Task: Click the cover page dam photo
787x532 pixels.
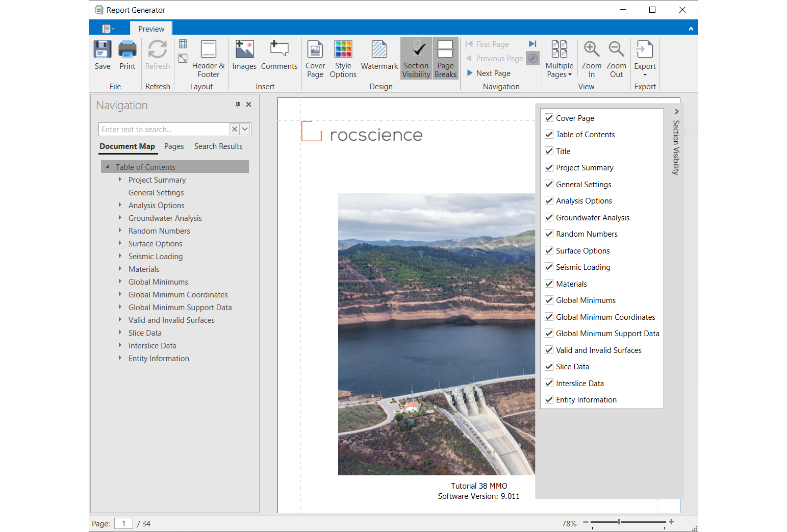Action: tap(437, 334)
